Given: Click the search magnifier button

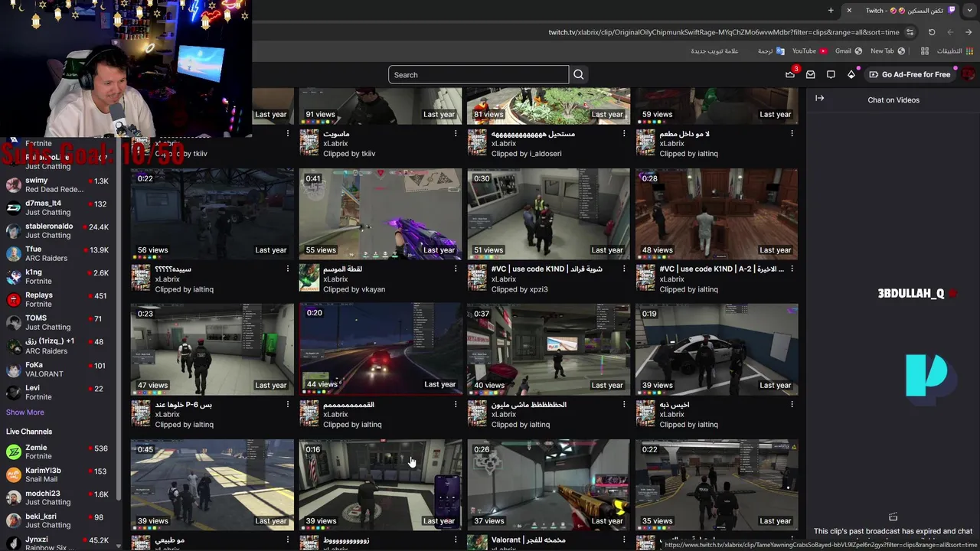Looking at the screenshot, I should 579,75.
